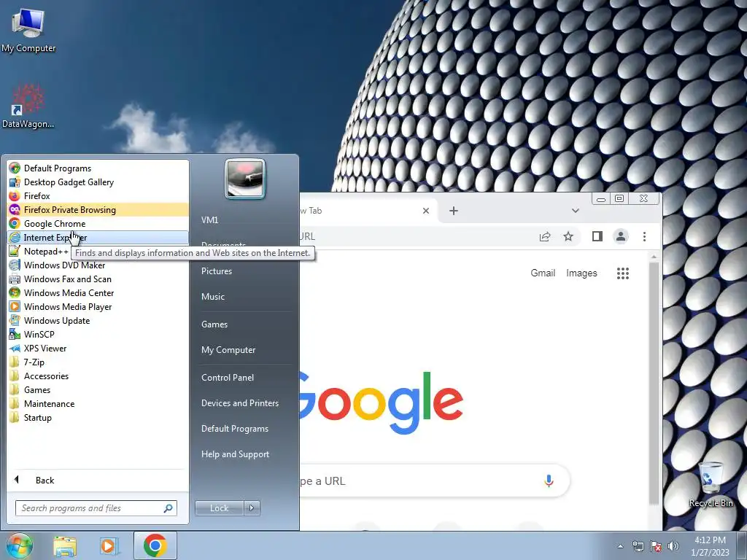Launch WinSCP

98,334
